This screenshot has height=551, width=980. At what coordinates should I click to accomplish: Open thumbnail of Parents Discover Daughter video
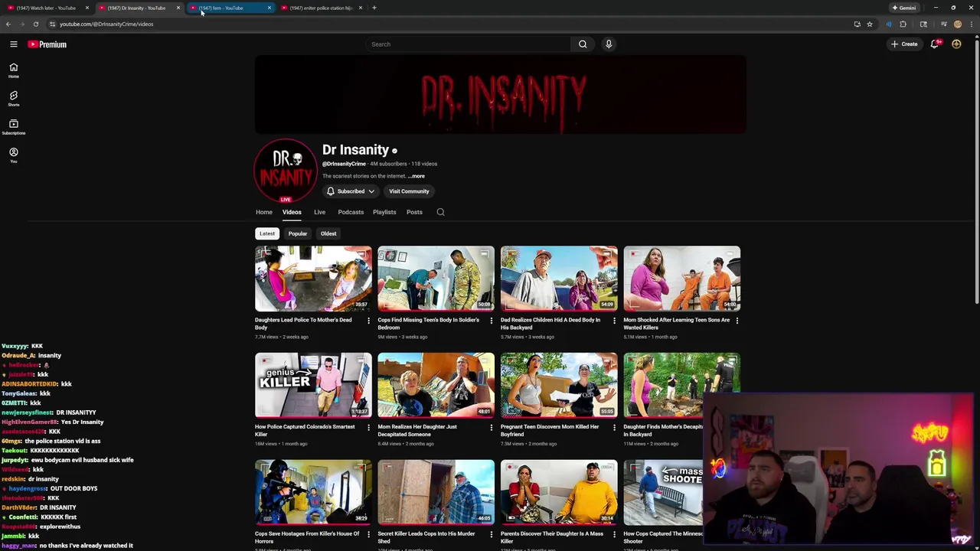(x=559, y=492)
